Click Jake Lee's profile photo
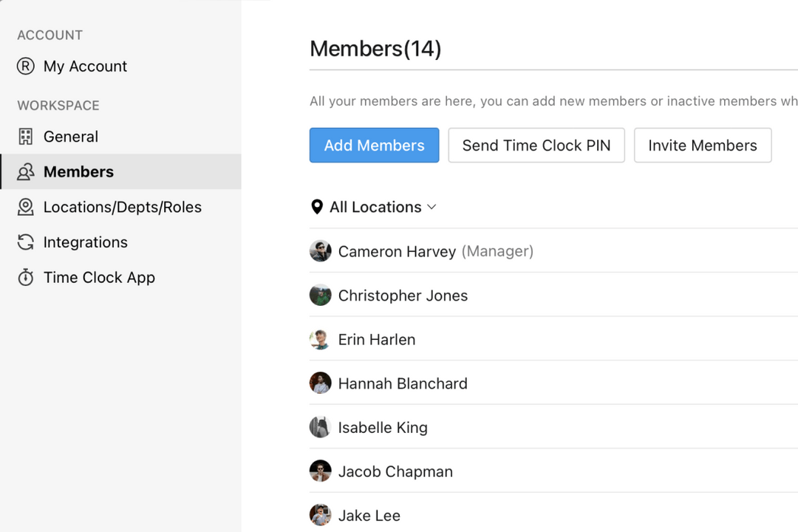The image size is (798, 532). pos(320,515)
